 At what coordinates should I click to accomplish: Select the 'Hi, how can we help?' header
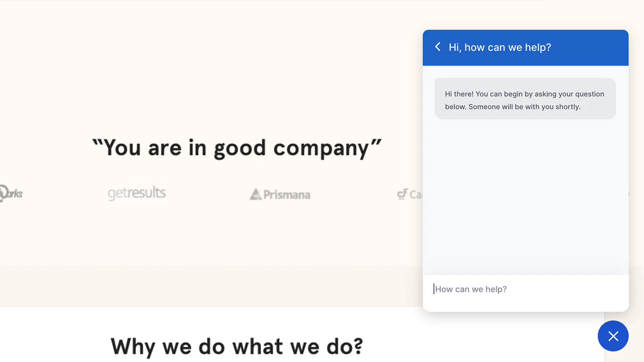(500, 47)
